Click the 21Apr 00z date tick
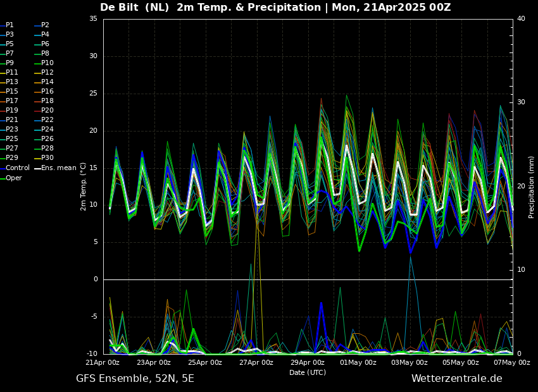This screenshot has width=538, height=392. [x=103, y=362]
